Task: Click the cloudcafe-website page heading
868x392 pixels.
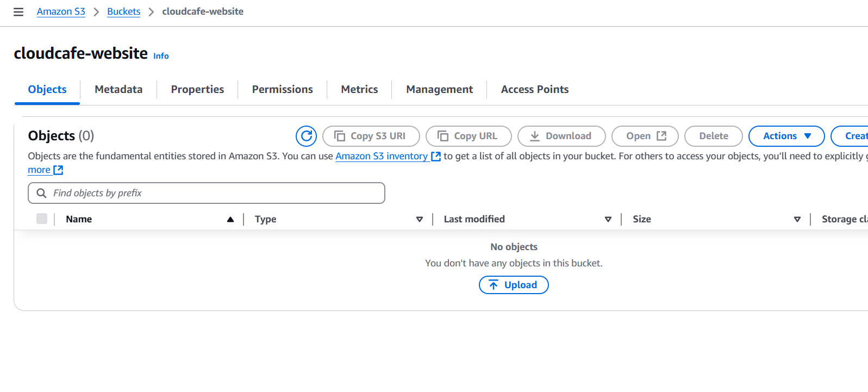Action: [x=80, y=53]
